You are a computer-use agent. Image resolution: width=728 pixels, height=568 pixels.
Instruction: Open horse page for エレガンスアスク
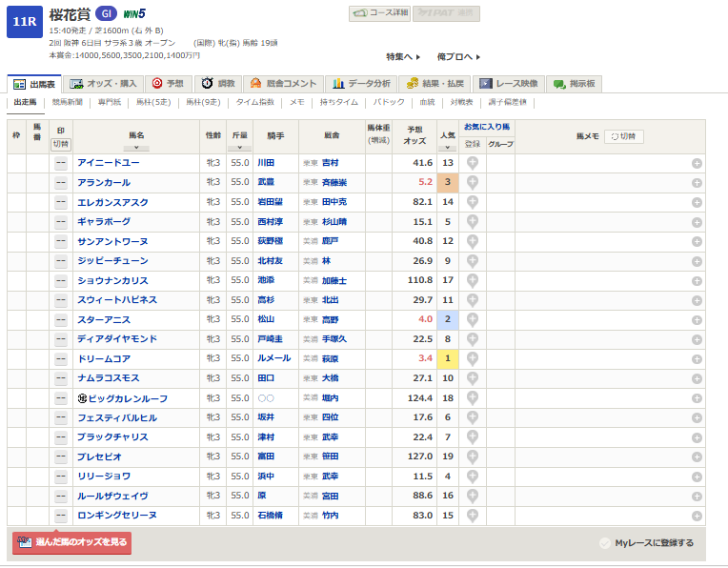pos(113,202)
